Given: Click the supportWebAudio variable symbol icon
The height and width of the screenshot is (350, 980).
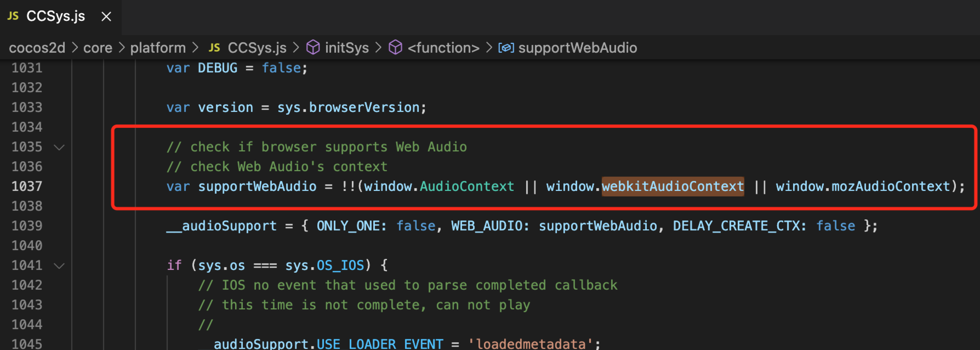Looking at the screenshot, I should tap(506, 48).
